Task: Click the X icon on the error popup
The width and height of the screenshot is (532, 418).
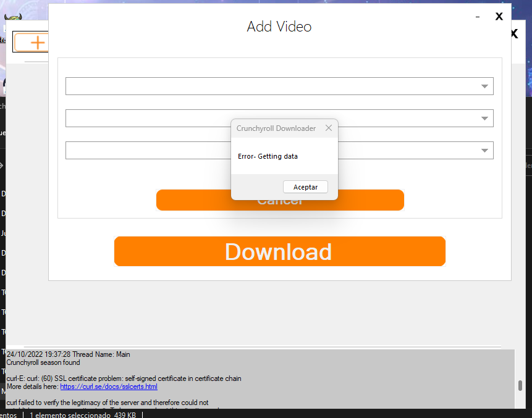Action: click(328, 128)
